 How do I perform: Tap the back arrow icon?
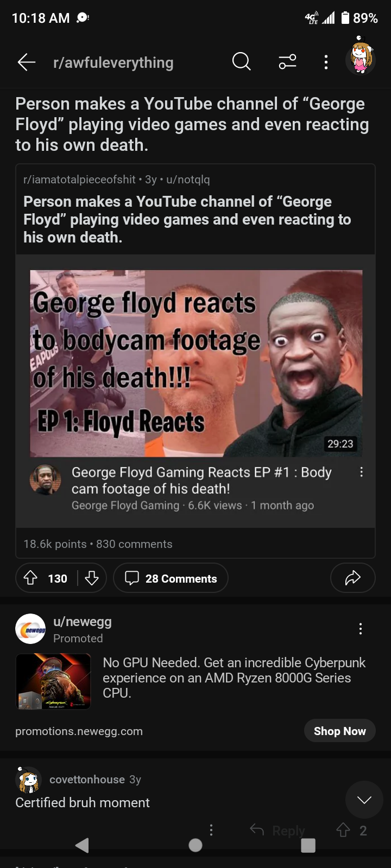click(26, 62)
